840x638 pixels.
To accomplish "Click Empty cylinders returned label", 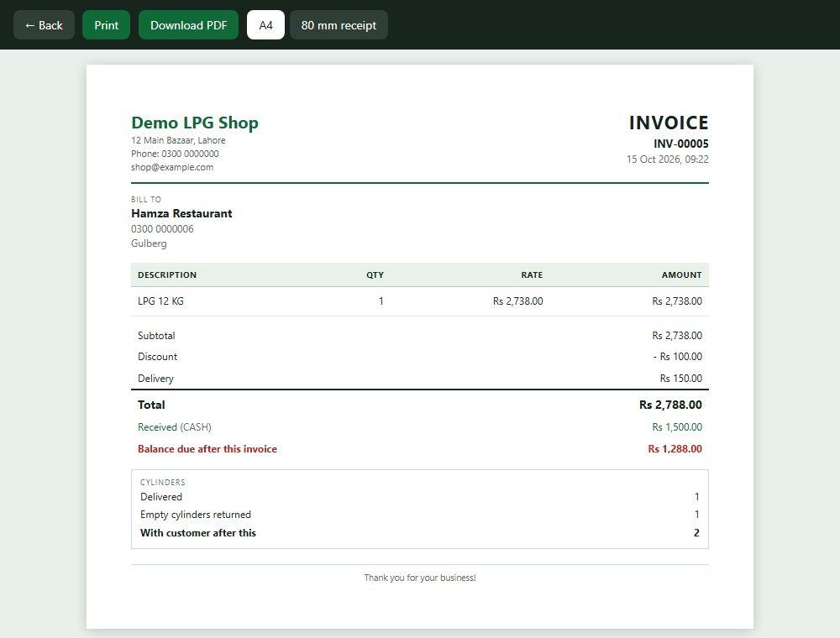I will [196, 515].
